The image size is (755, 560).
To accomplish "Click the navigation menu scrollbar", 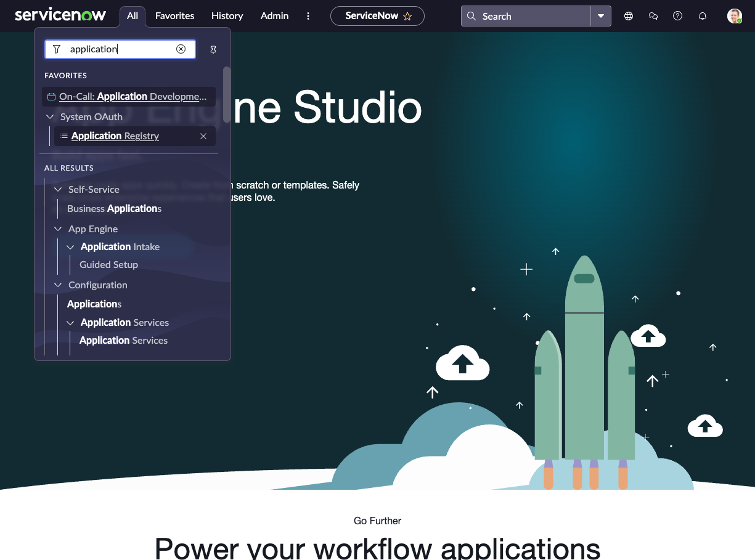I will click(227, 94).
